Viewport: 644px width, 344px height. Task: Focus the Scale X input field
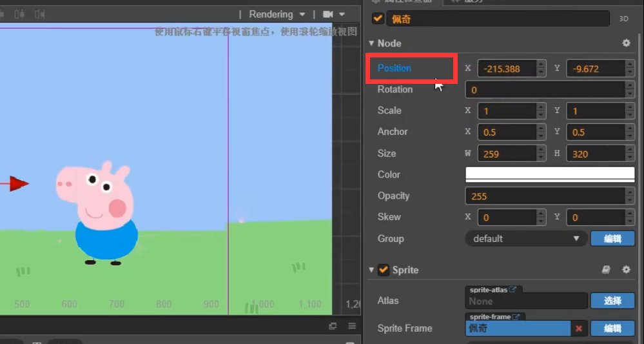coord(507,111)
